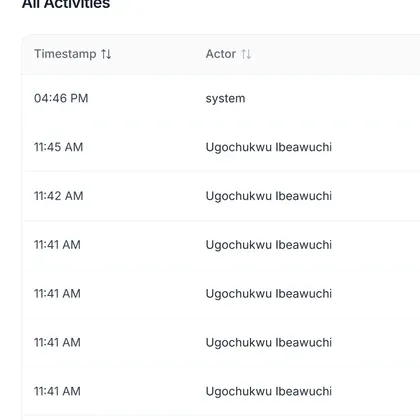This screenshot has height=420, width=420.
Task: Select the 11:42 AM timestamp cell
Action: [x=59, y=196]
